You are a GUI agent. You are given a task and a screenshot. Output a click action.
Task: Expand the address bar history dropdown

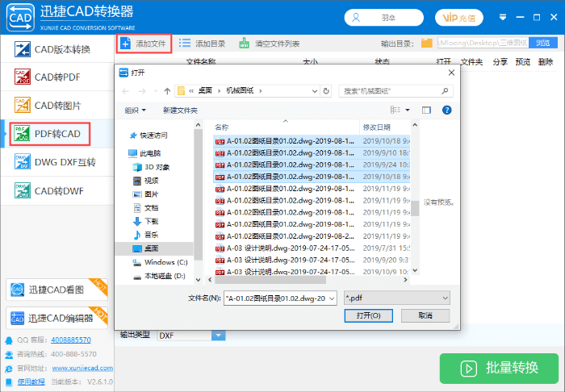pyautogui.click(x=315, y=91)
